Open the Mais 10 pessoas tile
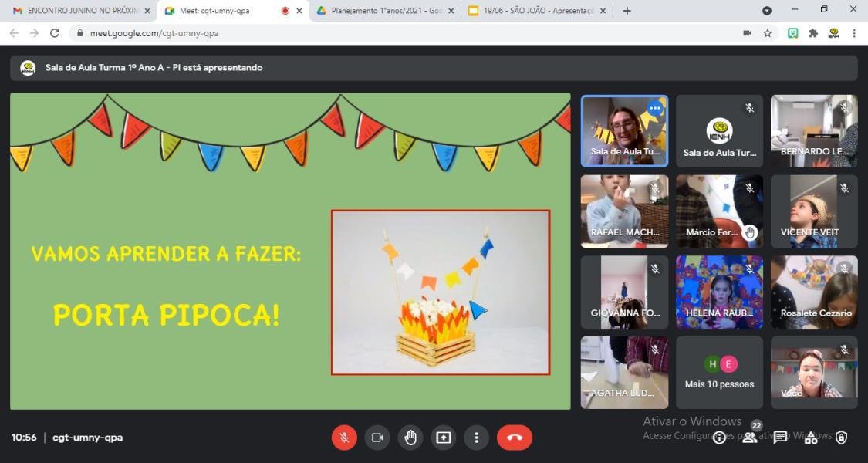Image resolution: width=868 pixels, height=463 pixels. point(719,372)
